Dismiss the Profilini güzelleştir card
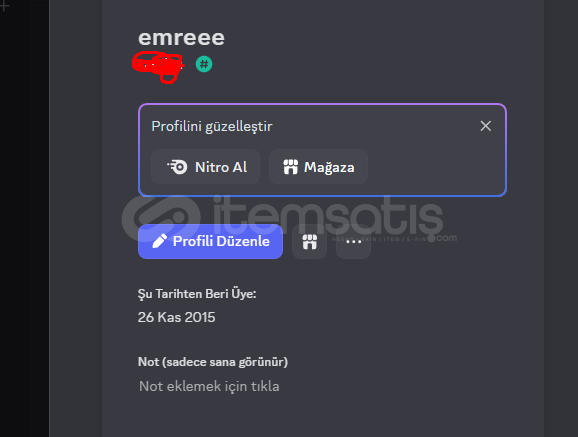 485,126
